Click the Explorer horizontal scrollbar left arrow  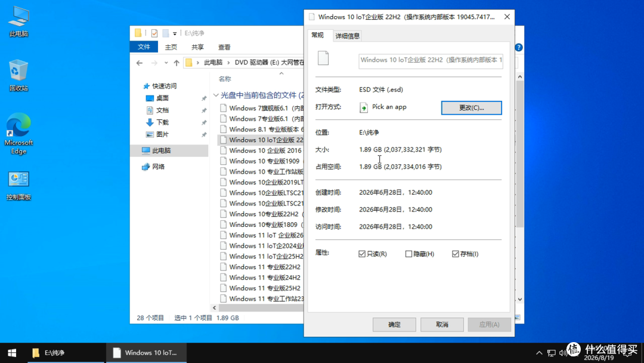215,307
